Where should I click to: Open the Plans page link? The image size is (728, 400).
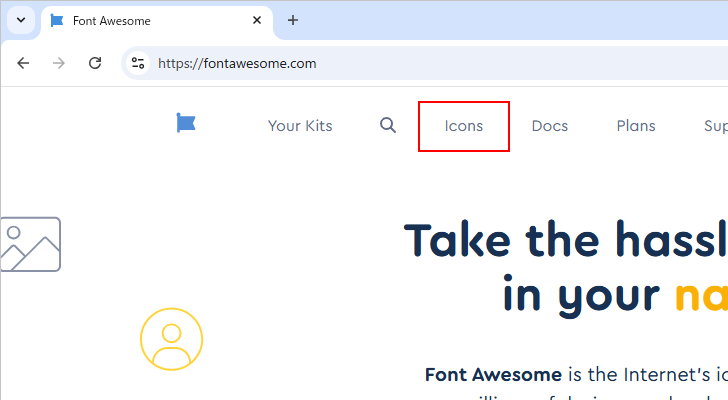pyautogui.click(x=636, y=126)
